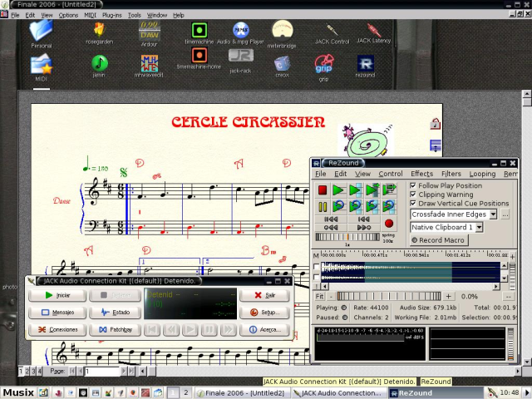Open the Effects menu in ReZound
Viewport: 532px width, 399px height.
tap(421, 174)
